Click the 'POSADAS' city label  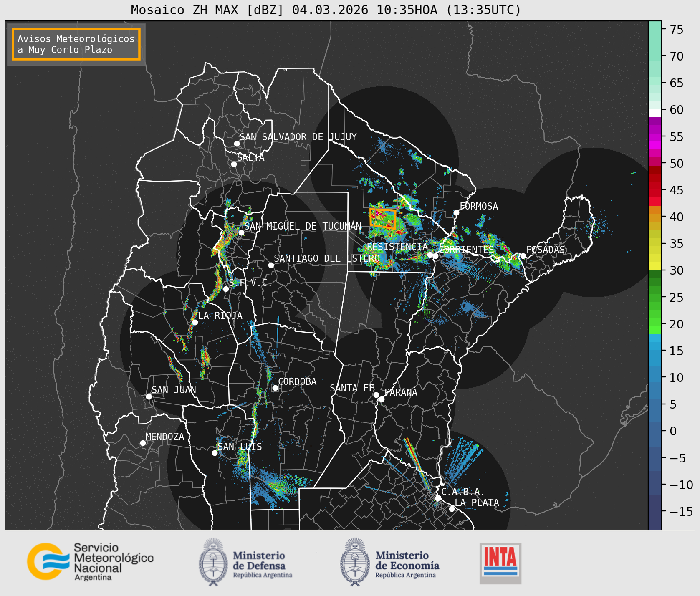pyautogui.click(x=546, y=250)
